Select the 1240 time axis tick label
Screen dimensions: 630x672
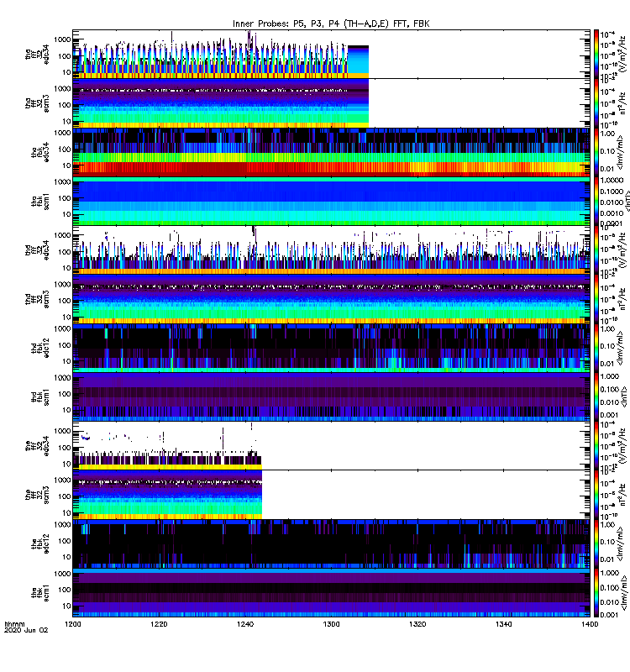pos(245,624)
